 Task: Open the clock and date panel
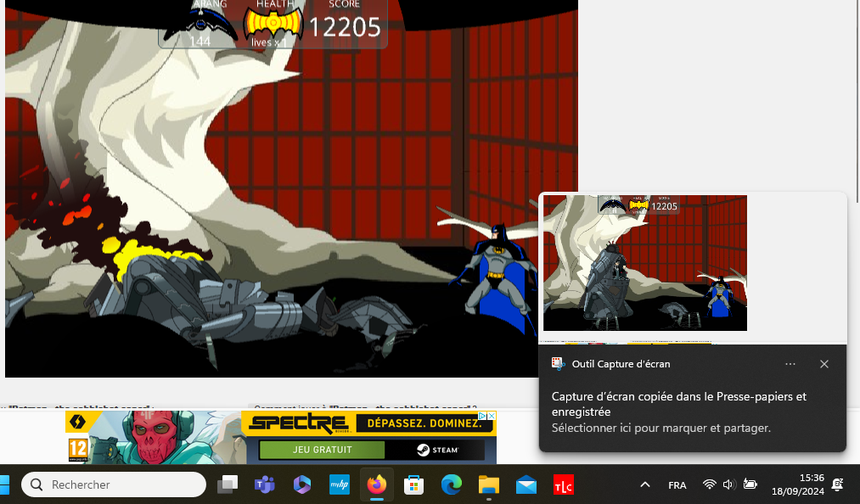click(x=798, y=484)
